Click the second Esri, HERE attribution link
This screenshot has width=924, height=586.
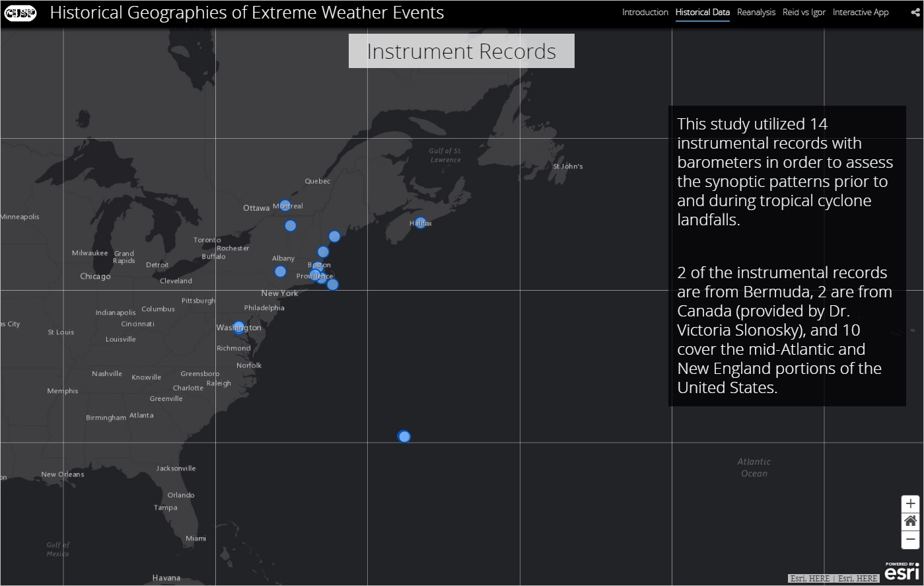coord(857,579)
